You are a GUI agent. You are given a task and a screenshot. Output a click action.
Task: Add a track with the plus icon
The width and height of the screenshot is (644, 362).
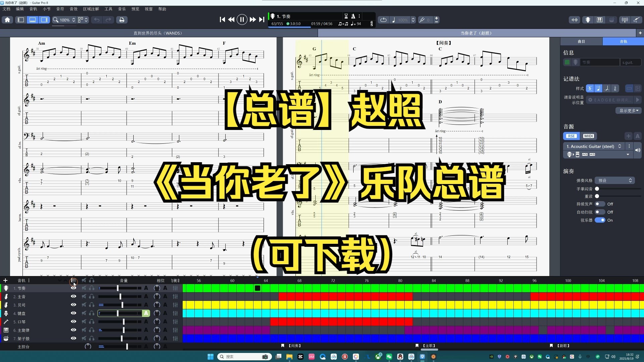[5, 280]
